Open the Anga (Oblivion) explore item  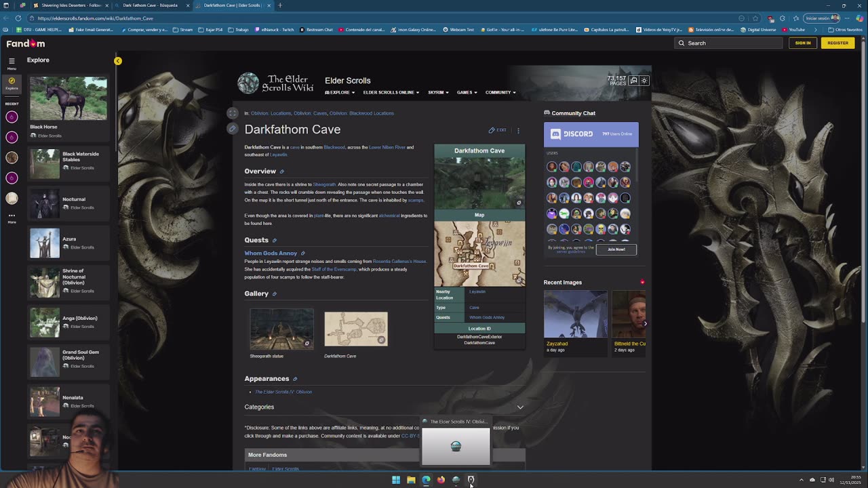point(68,322)
